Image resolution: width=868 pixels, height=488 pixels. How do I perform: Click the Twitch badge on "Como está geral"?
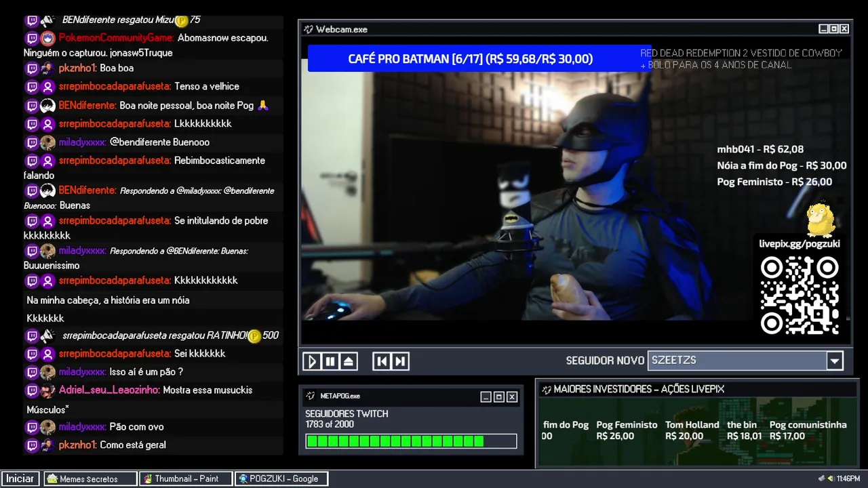32,445
